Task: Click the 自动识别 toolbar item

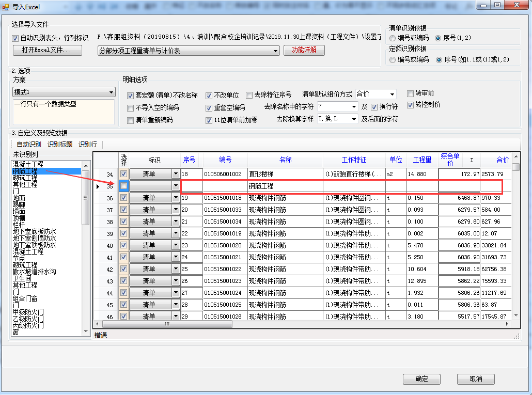Action: [28, 145]
